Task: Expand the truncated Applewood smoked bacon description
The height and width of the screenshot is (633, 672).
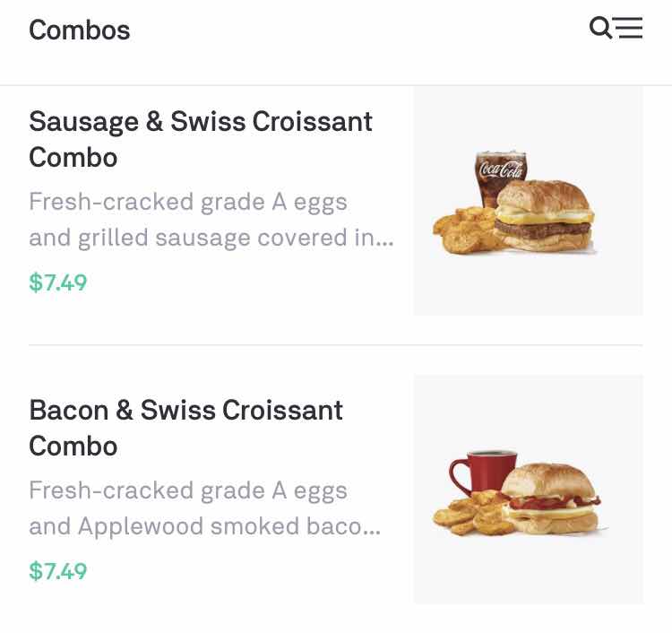Action: [204, 526]
